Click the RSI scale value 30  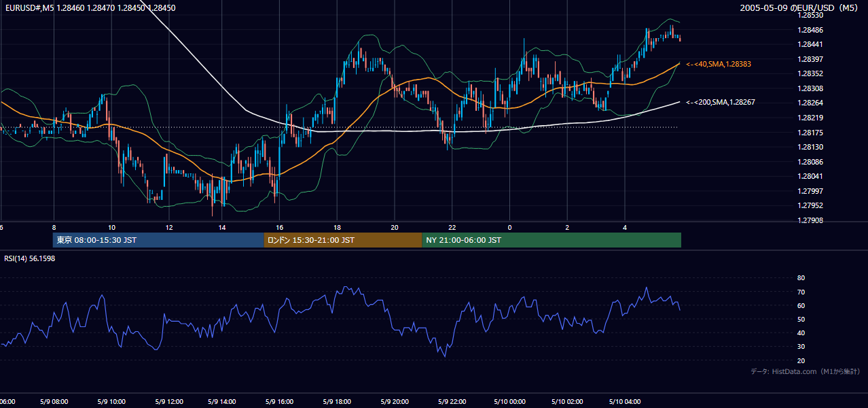[x=801, y=347]
